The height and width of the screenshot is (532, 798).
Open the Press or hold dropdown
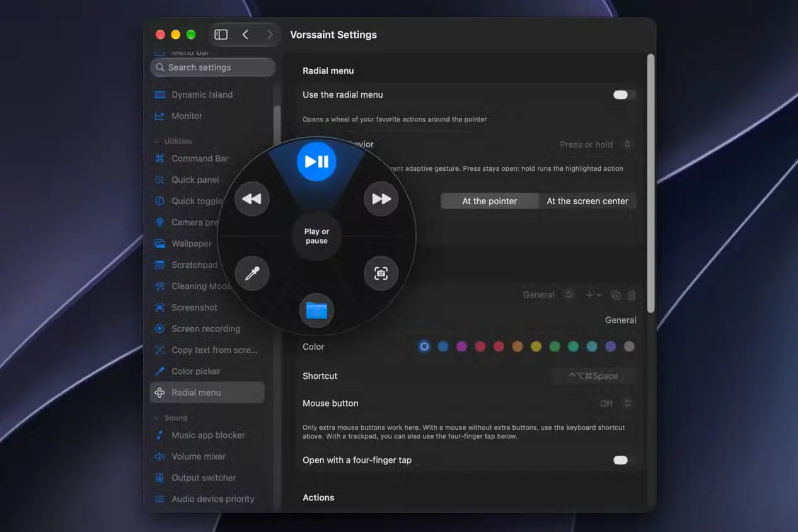(x=596, y=144)
